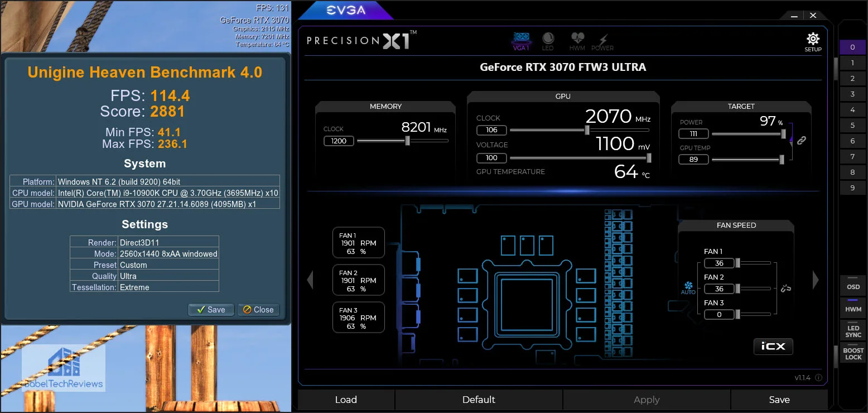Select profile slot 4

852,110
